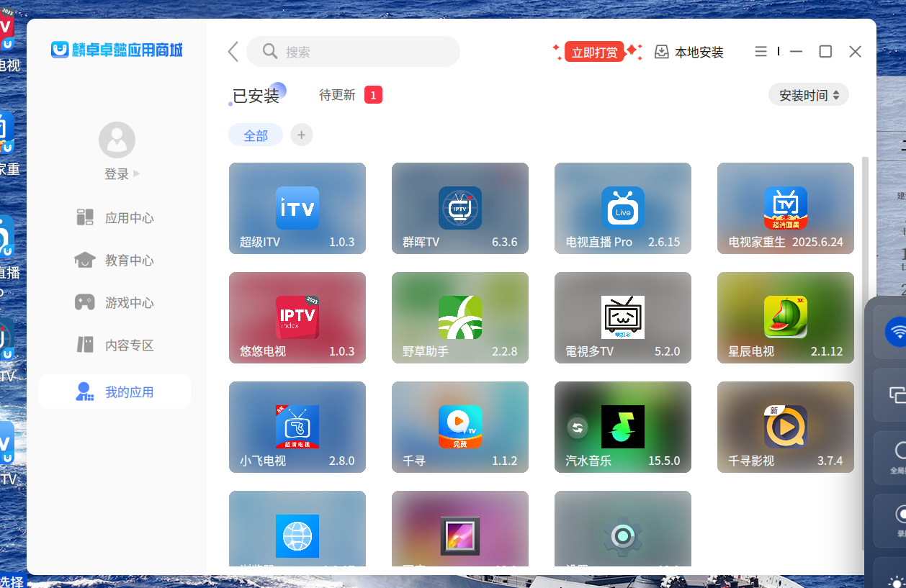
Task: Click the 超级ITV card name label
Action: click(260, 242)
